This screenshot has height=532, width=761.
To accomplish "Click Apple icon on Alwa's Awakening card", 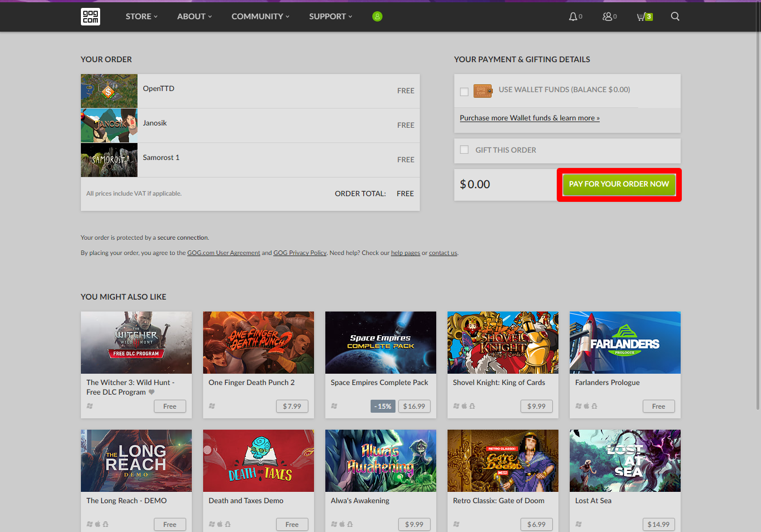I will [342, 524].
